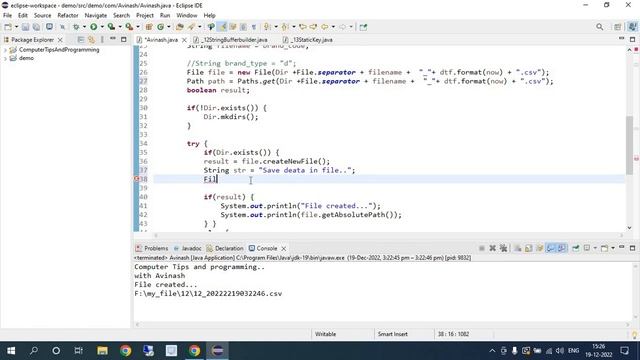
Task: Open File Explorer from the taskbar
Action: [x=102, y=351]
